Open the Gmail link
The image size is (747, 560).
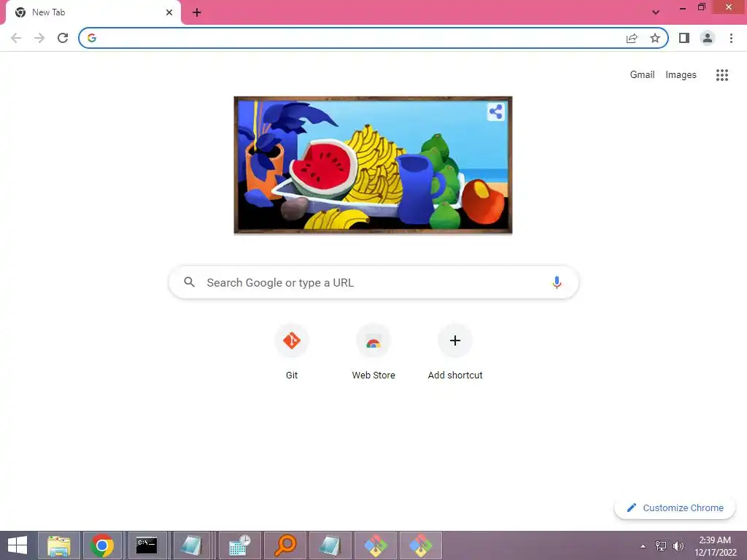pos(642,75)
